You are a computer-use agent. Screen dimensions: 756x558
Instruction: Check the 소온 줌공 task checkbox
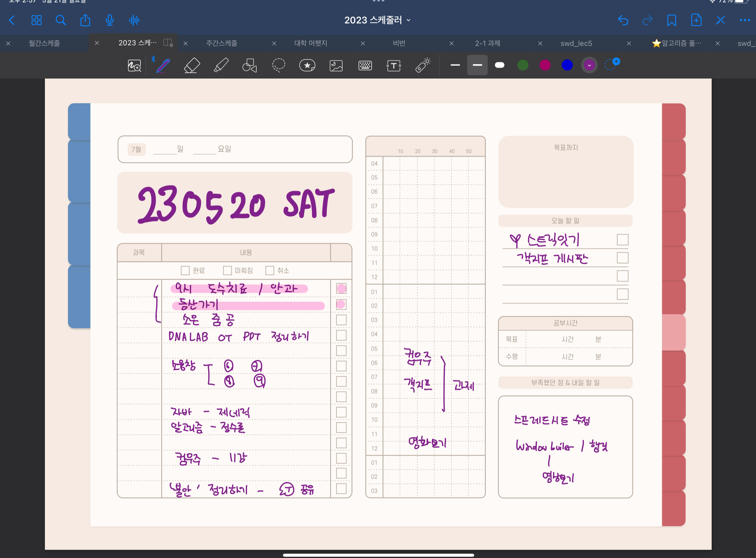[x=341, y=320]
